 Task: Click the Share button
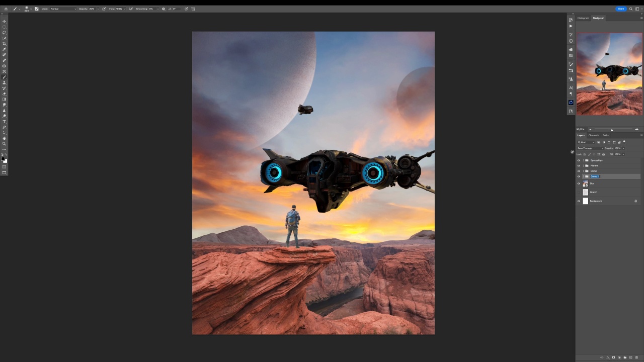(621, 9)
